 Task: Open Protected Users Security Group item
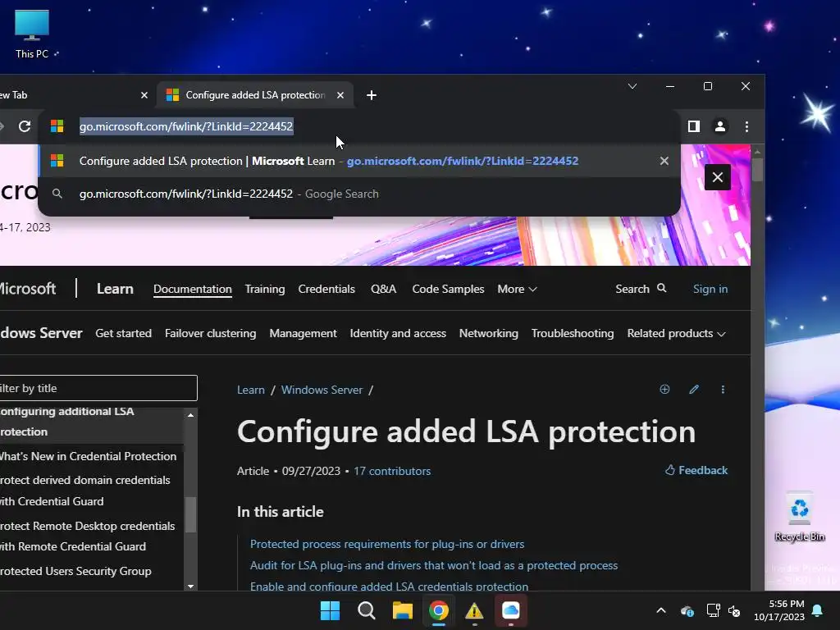[x=75, y=571]
